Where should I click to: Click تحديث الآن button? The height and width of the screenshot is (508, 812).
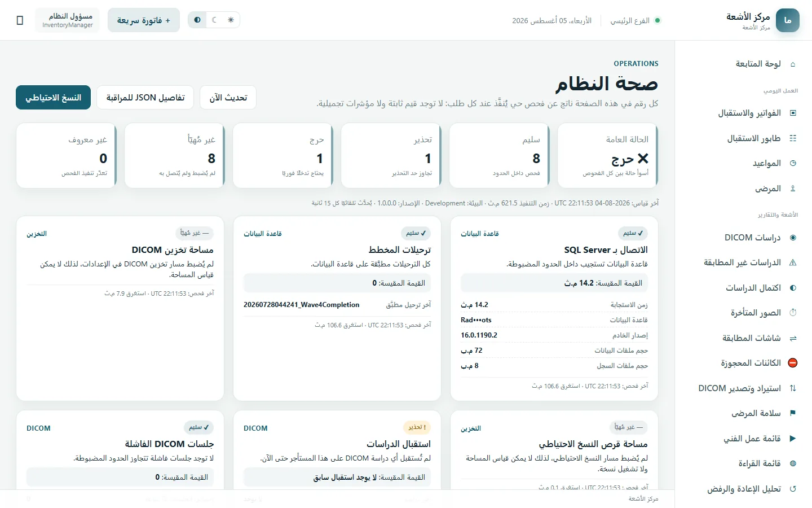coord(228,98)
